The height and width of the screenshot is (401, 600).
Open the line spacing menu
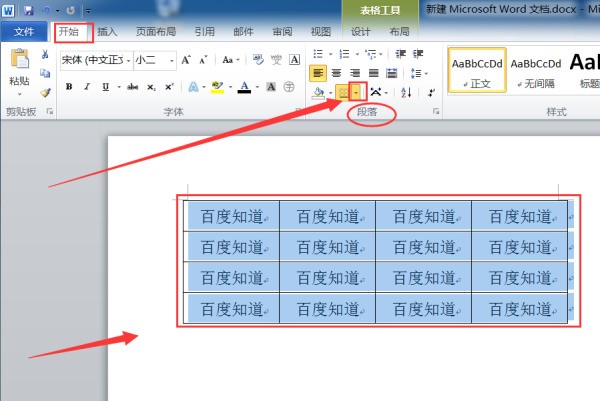pyautogui.click(x=419, y=73)
